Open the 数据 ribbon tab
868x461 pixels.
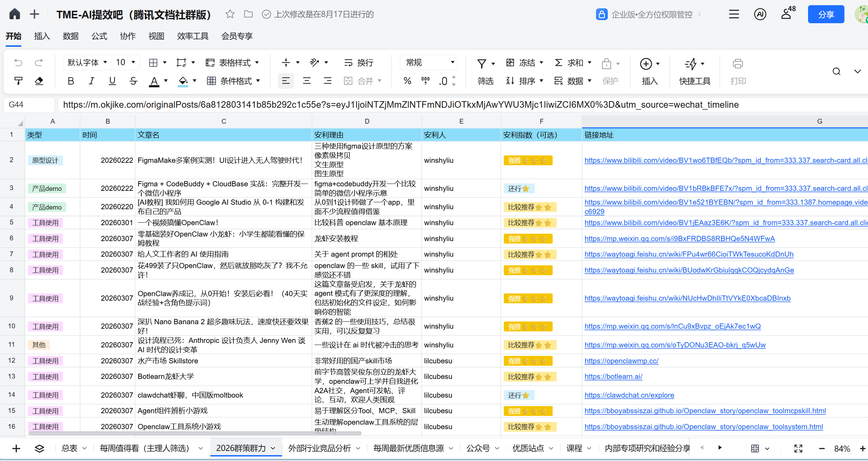71,36
